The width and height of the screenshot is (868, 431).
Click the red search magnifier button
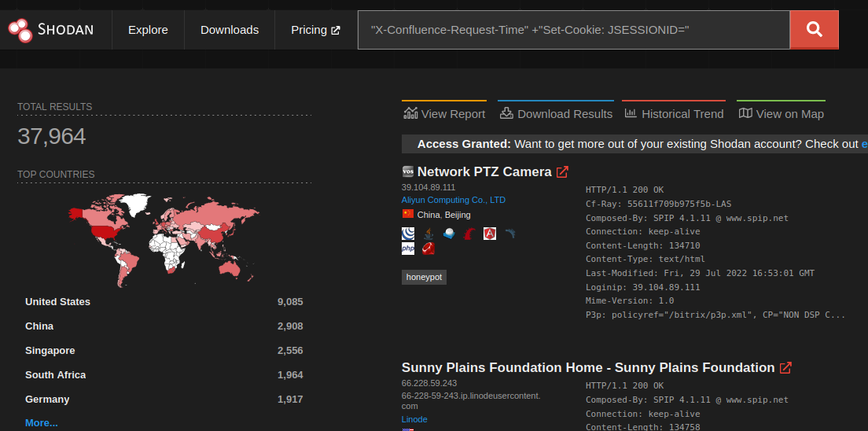tap(814, 30)
